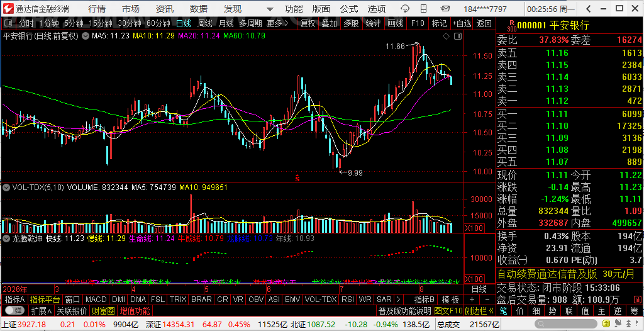Select the 笔 tab in the side panel
The image size is (644, 331).
503,310
